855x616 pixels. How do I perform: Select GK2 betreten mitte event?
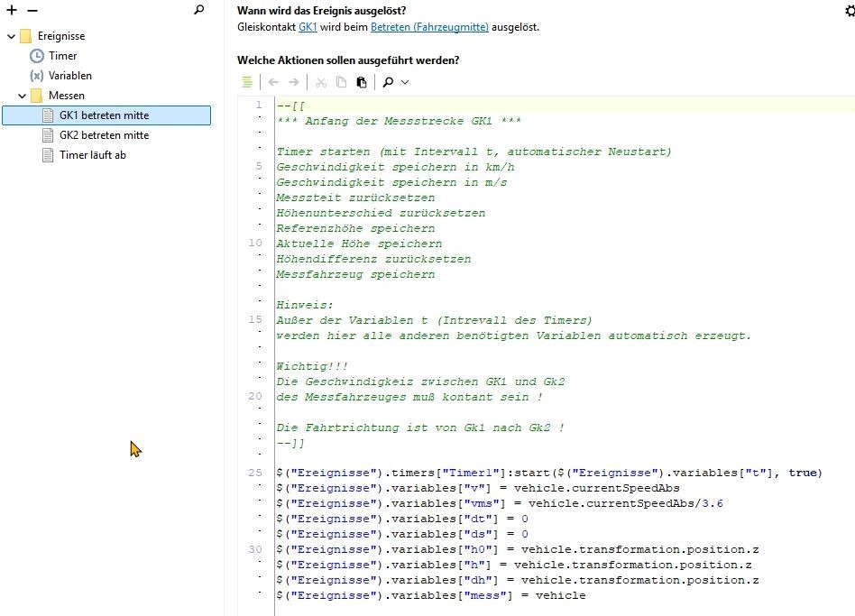[x=104, y=135]
